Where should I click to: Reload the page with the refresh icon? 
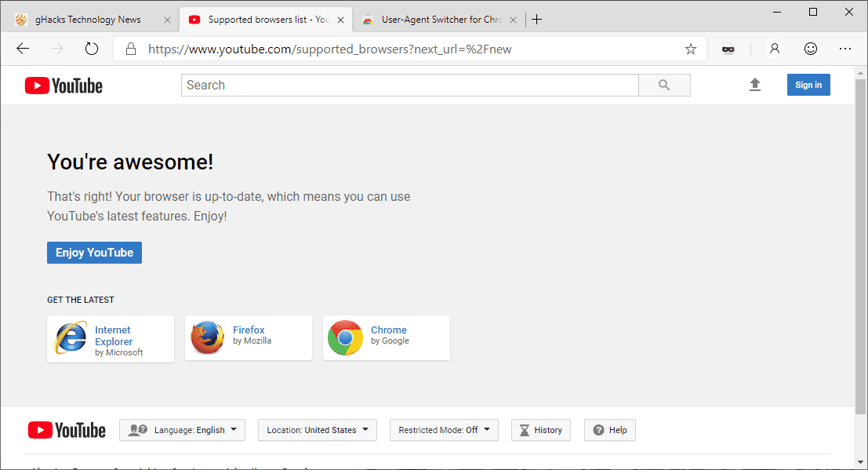pos(91,49)
